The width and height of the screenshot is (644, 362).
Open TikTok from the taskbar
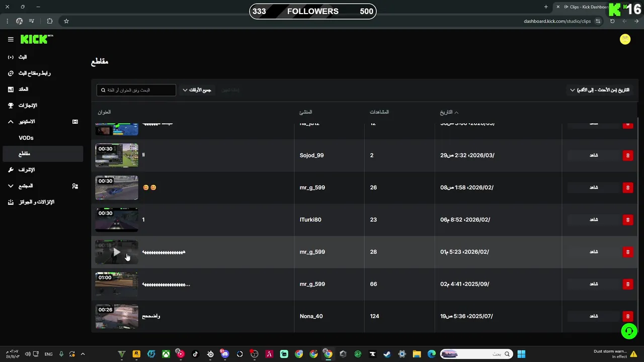tap(195, 354)
